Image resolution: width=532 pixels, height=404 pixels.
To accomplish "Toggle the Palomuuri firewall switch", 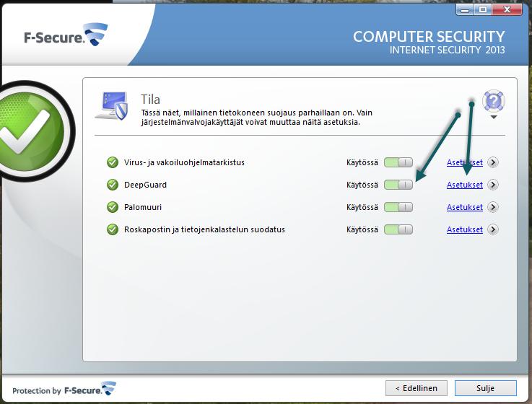I will coord(398,207).
